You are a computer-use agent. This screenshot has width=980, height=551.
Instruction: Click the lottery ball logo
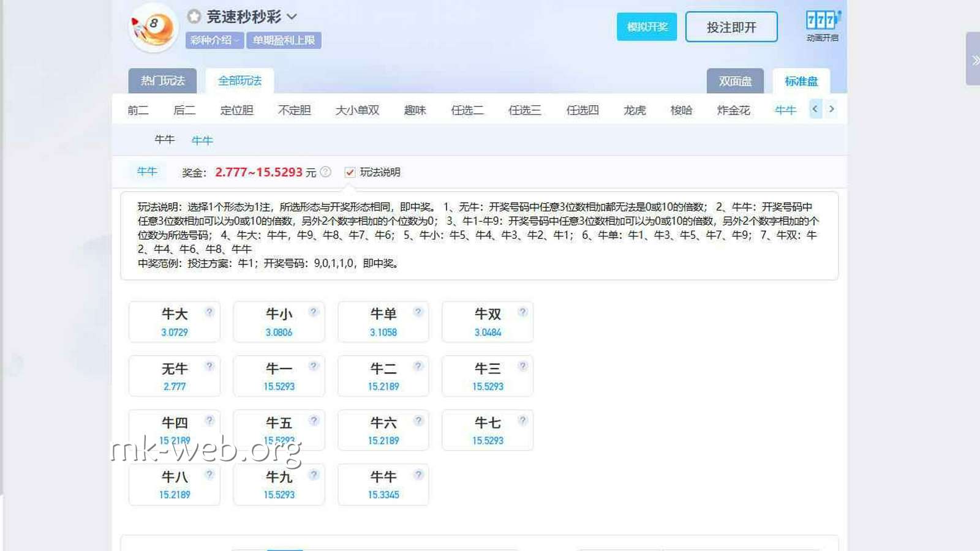(x=153, y=28)
